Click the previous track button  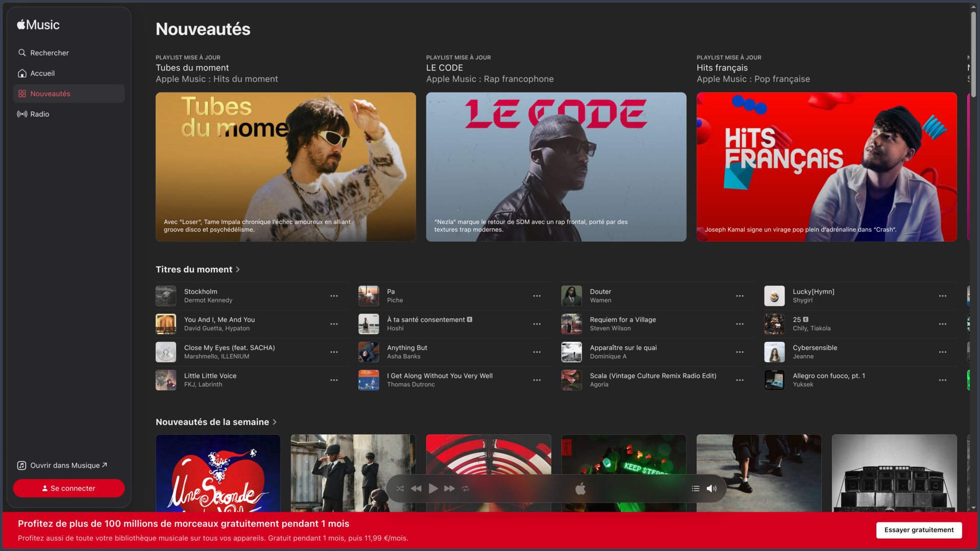(x=416, y=489)
